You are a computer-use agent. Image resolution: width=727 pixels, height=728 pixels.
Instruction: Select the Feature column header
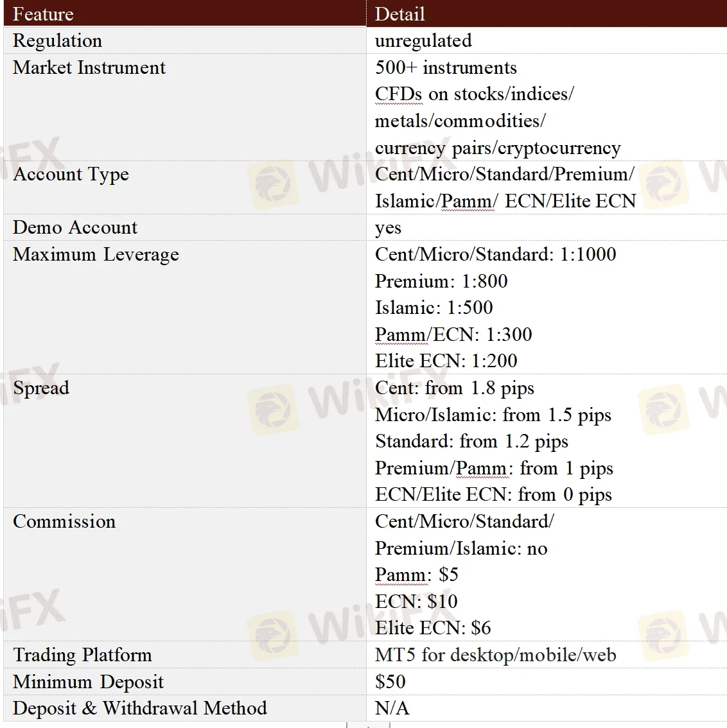coord(43,14)
